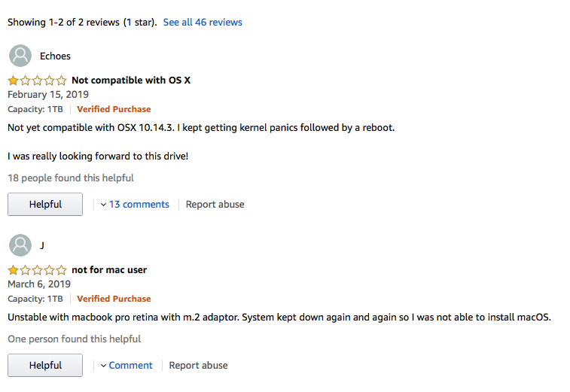Viewport: 570px width, 392px height.
Task: Mark J's review as Helpful
Action: coord(45,365)
